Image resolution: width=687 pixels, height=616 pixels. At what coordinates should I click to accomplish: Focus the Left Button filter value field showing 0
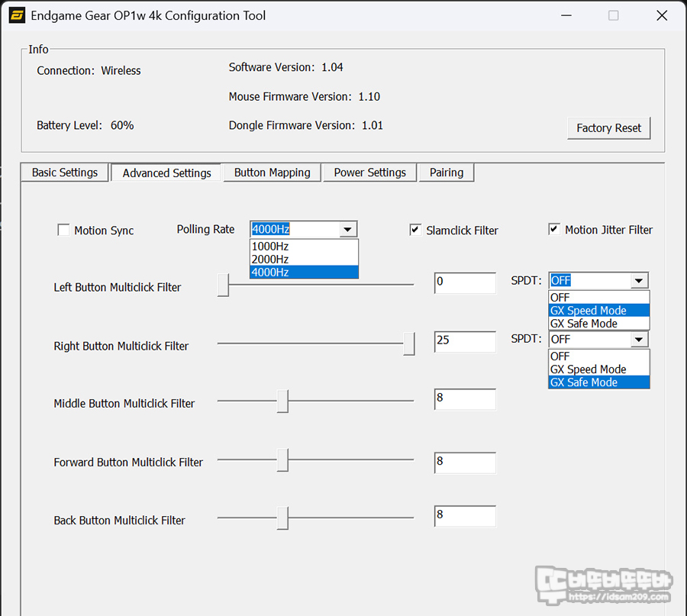tap(465, 283)
